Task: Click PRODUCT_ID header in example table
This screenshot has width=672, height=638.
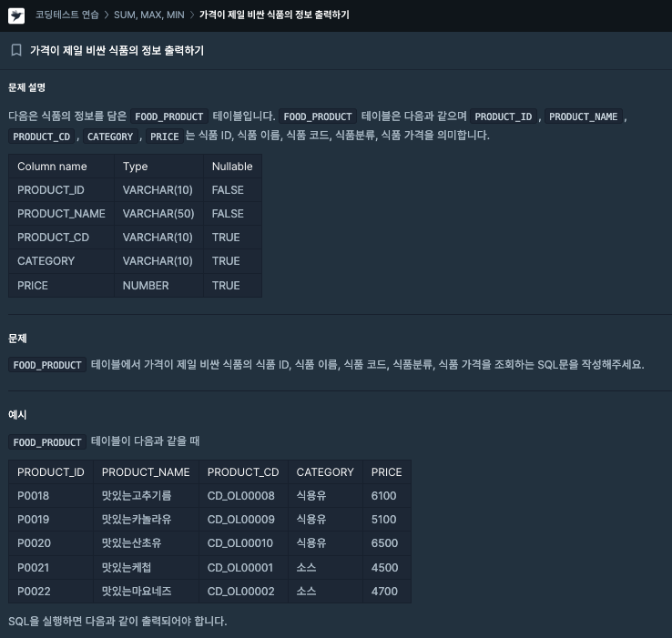Action: pos(51,472)
